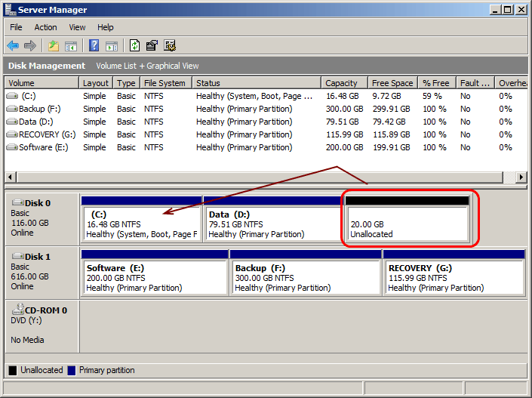Sort volume list by Capacity column

(344, 83)
